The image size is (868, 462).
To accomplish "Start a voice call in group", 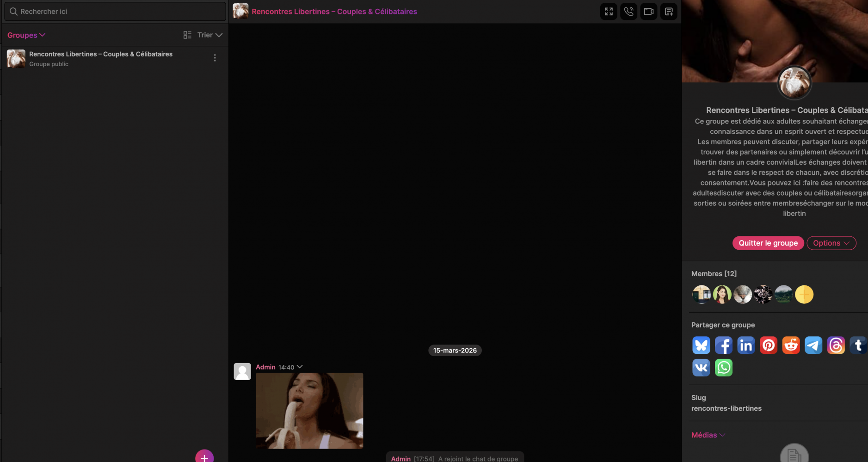I will [x=628, y=12].
